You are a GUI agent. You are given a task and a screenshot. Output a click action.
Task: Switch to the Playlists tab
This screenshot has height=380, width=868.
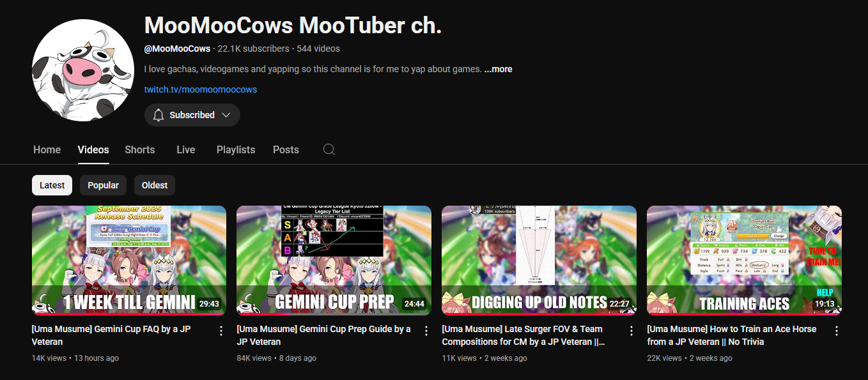point(236,149)
